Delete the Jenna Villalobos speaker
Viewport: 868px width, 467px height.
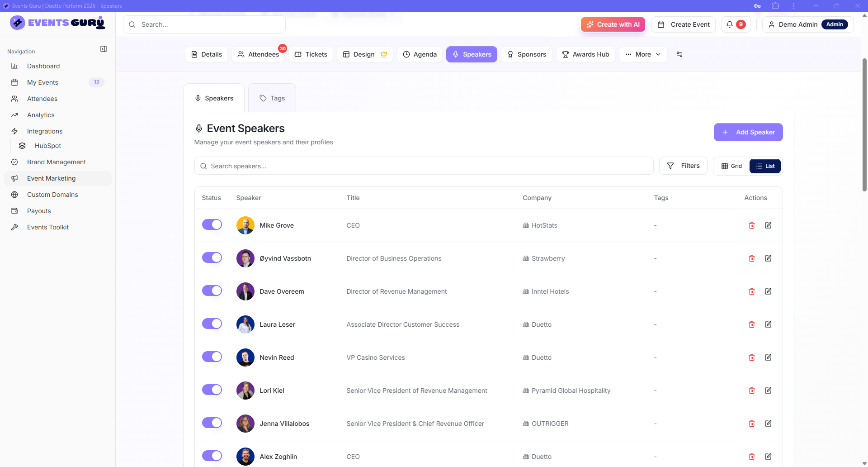pyautogui.click(x=752, y=424)
